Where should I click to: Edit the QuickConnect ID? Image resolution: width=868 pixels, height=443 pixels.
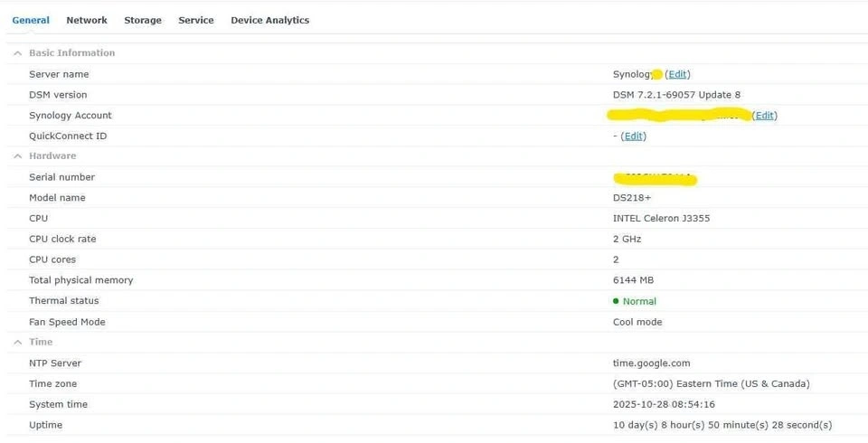(x=634, y=137)
